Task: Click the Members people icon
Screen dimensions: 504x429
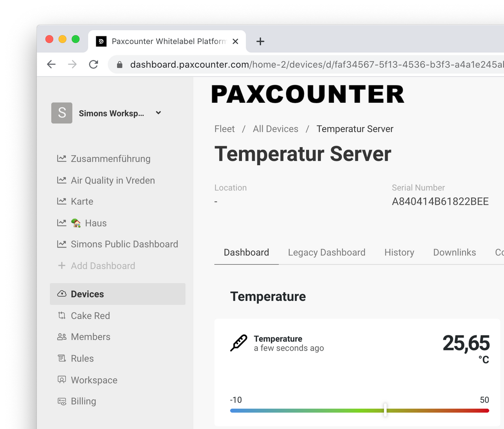Action: pos(62,337)
